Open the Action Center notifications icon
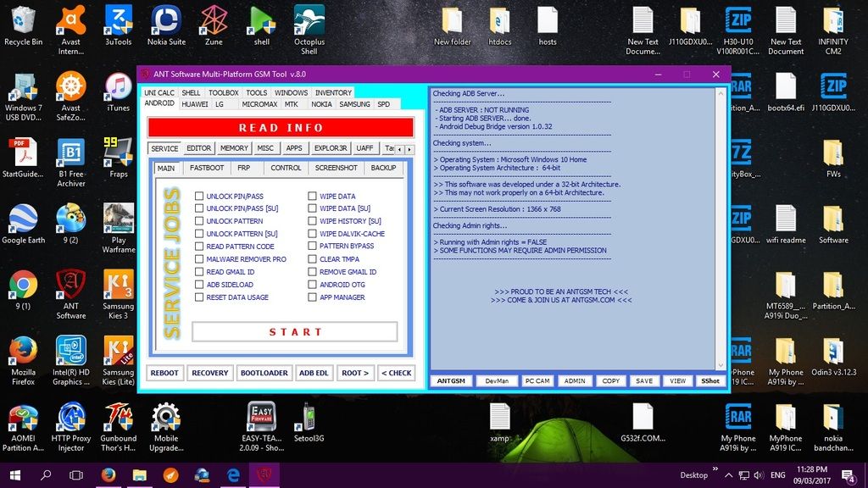The image size is (868, 488). tap(849, 474)
